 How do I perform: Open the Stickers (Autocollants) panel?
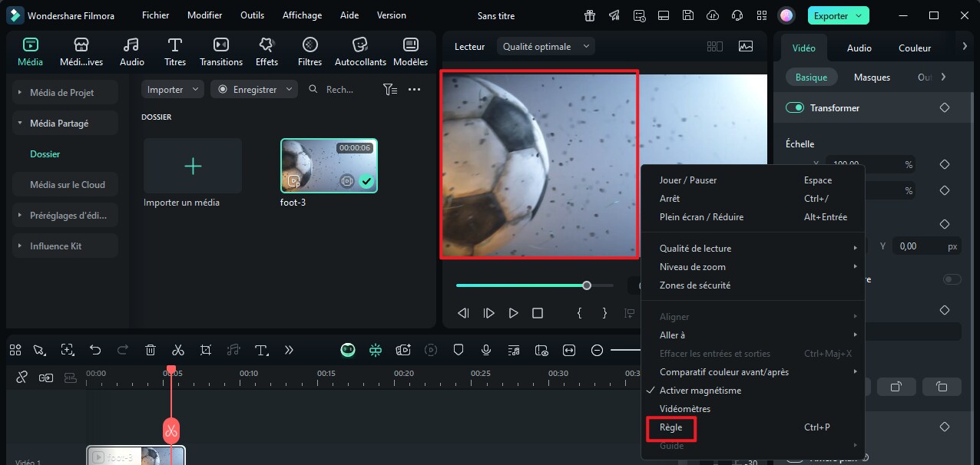pyautogui.click(x=360, y=51)
